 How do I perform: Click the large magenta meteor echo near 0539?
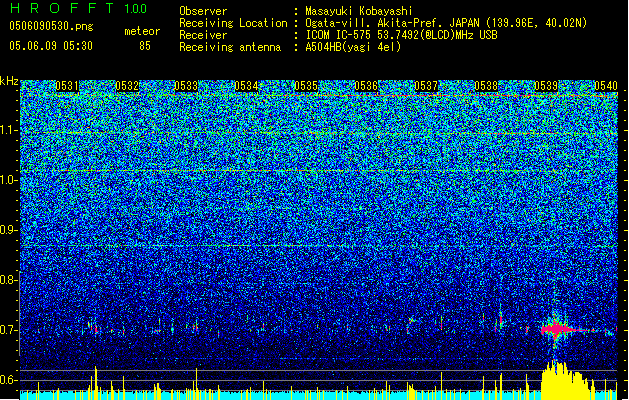tap(557, 329)
